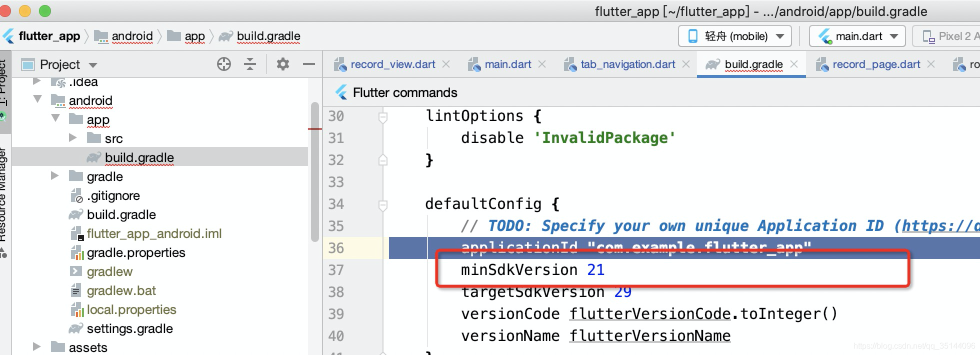Select app/build.gradle in project tree

(139, 157)
